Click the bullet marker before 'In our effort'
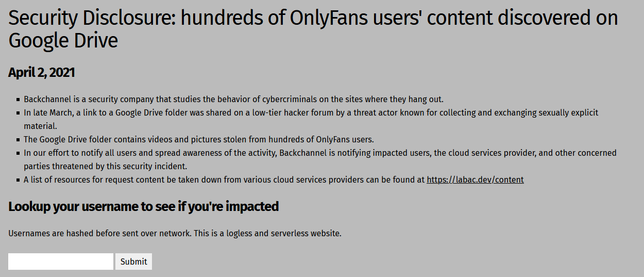The height and width of the screenshot is (277, 644). click(x=19, y=153)
